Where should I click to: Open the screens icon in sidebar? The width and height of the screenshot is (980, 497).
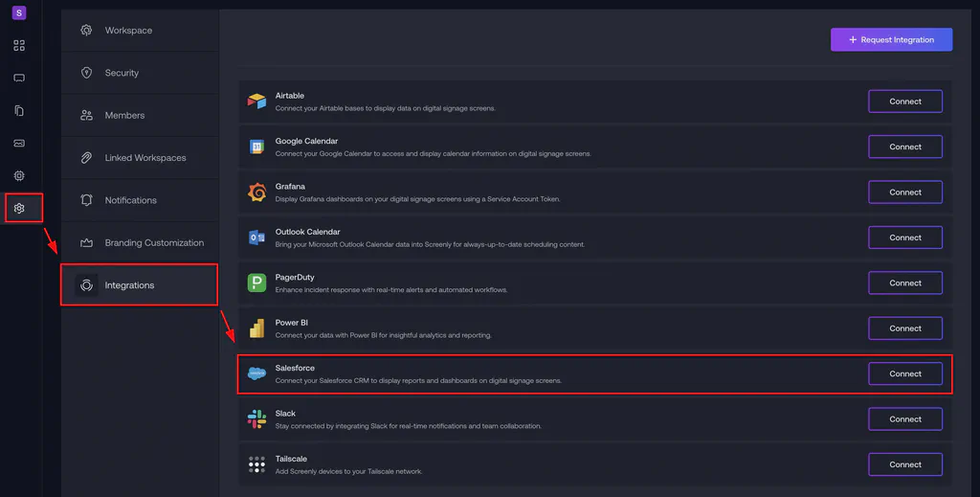coord(19,79)
